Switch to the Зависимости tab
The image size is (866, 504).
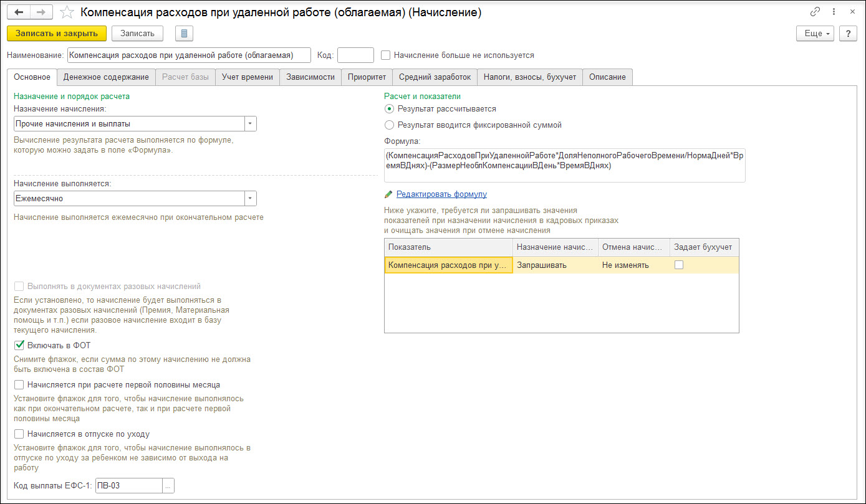310,77
